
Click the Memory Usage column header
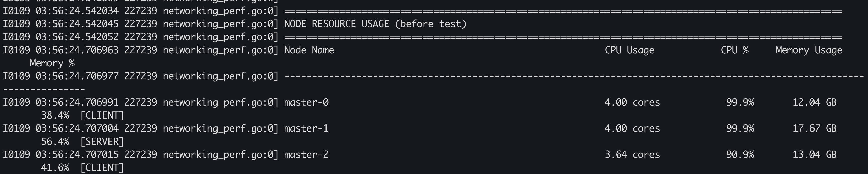(x=809, y=50)
